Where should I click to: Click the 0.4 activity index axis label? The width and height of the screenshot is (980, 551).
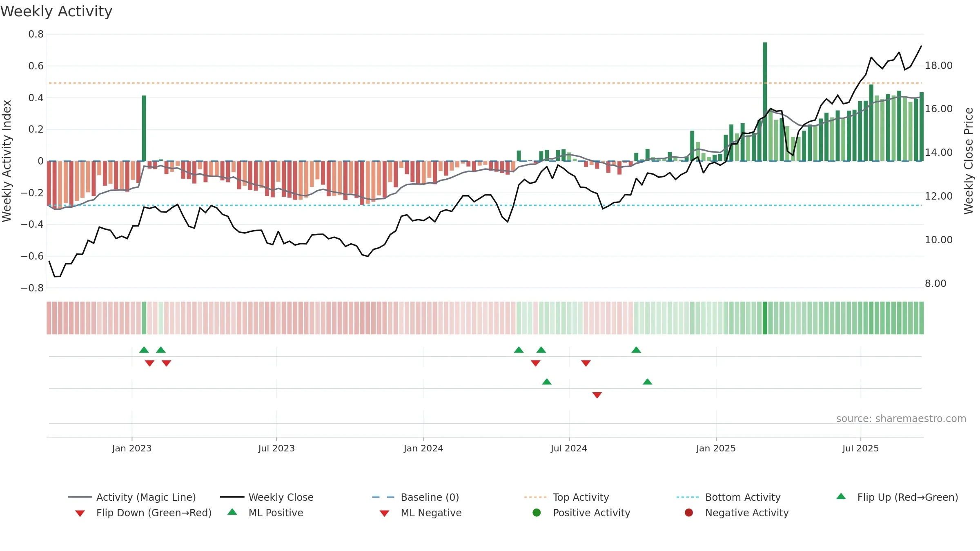click(x=36, y=98)
